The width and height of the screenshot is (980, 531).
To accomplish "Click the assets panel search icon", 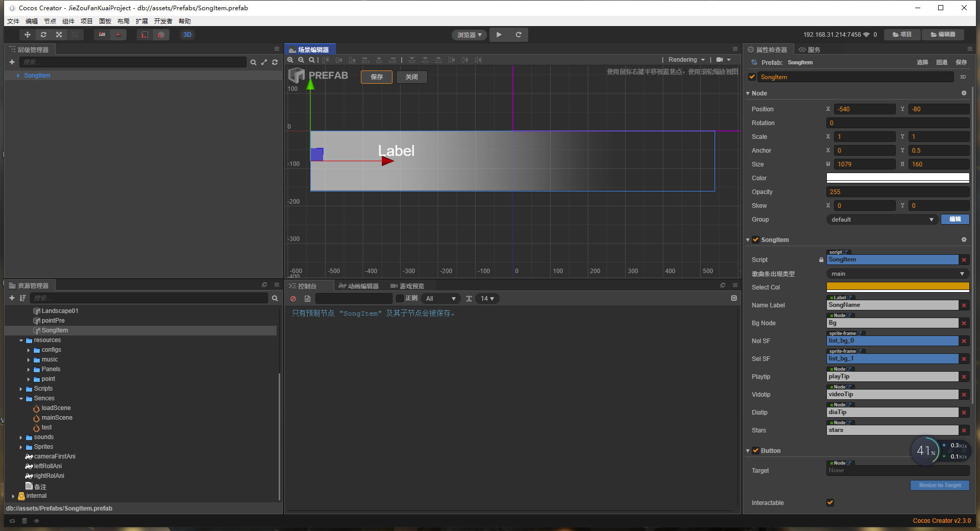I will pos(275,298).
